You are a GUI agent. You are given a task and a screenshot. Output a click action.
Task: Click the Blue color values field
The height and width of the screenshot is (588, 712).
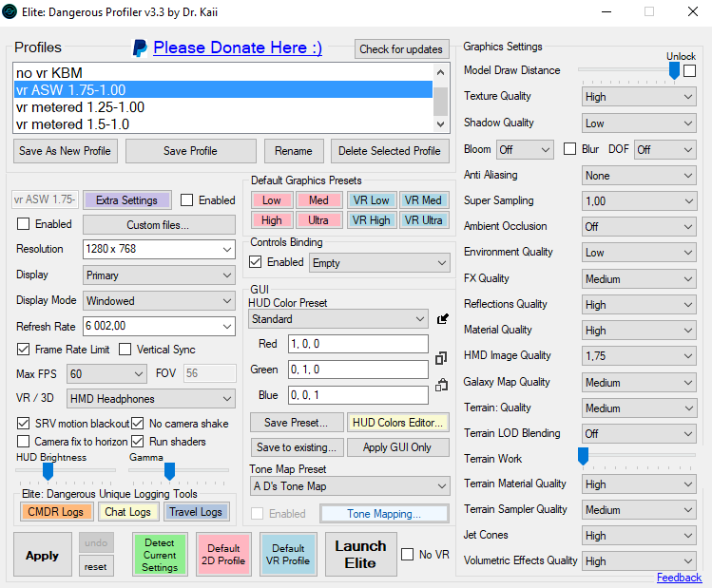[x=357, y=395]
